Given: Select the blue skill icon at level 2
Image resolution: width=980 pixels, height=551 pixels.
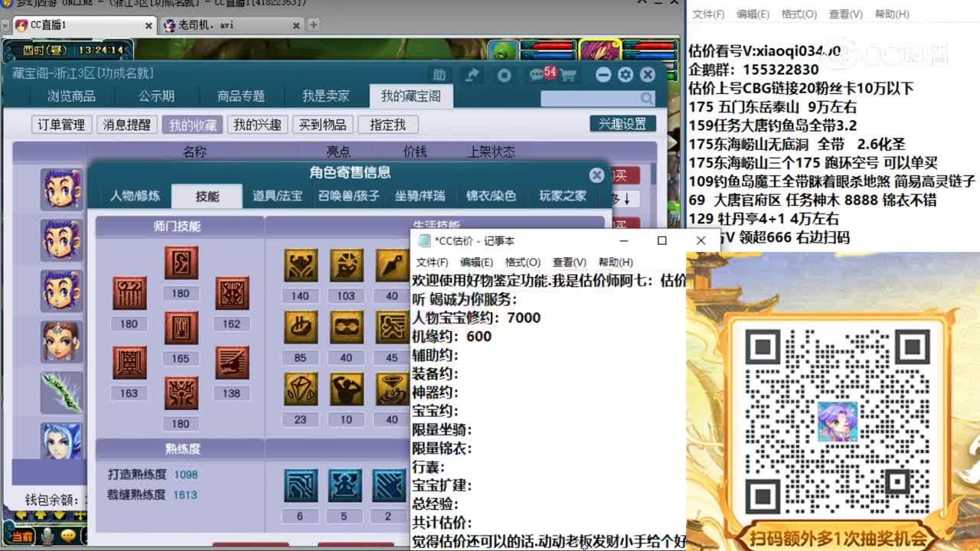Looking at the screenshot, I should (x=389, y=486).
